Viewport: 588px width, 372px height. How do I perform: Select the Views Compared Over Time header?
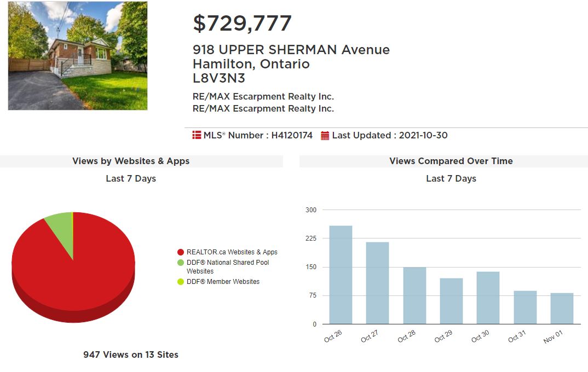pyautogui.click(x=451, y=161)
